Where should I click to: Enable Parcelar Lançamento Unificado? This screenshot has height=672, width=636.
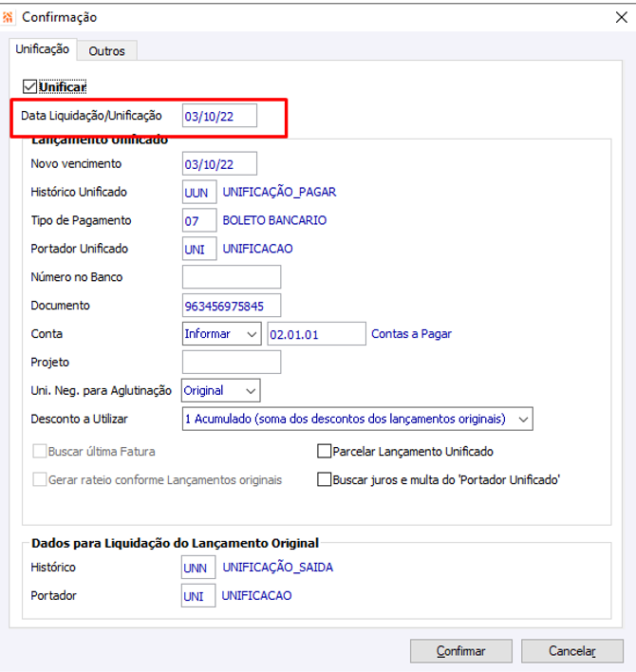point(324,451)
